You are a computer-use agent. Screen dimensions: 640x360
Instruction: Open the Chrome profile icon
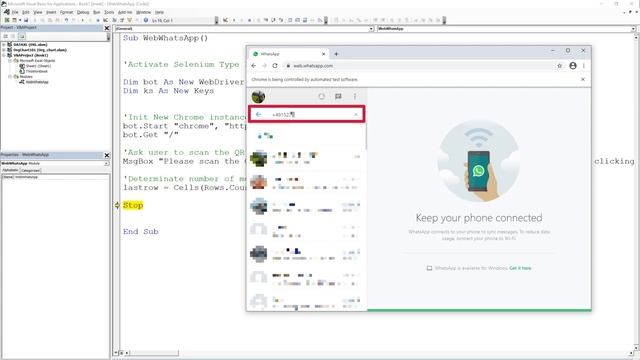click(573, 66)
